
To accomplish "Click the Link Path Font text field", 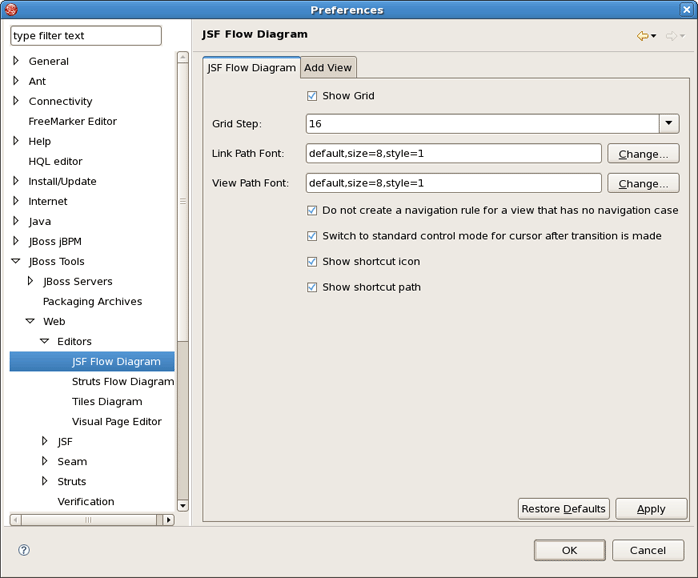I will point(454,154).
